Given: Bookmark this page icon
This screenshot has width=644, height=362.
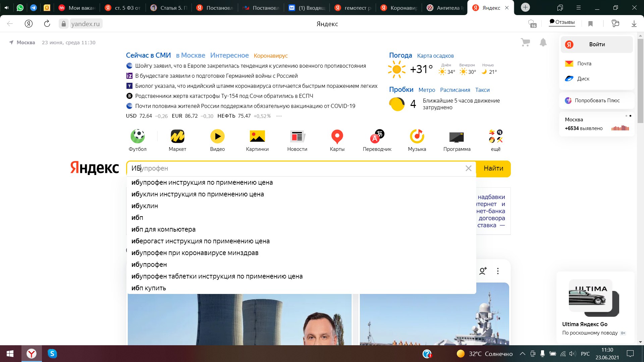Looking at the screenshot, I should (x=591, y=23).
